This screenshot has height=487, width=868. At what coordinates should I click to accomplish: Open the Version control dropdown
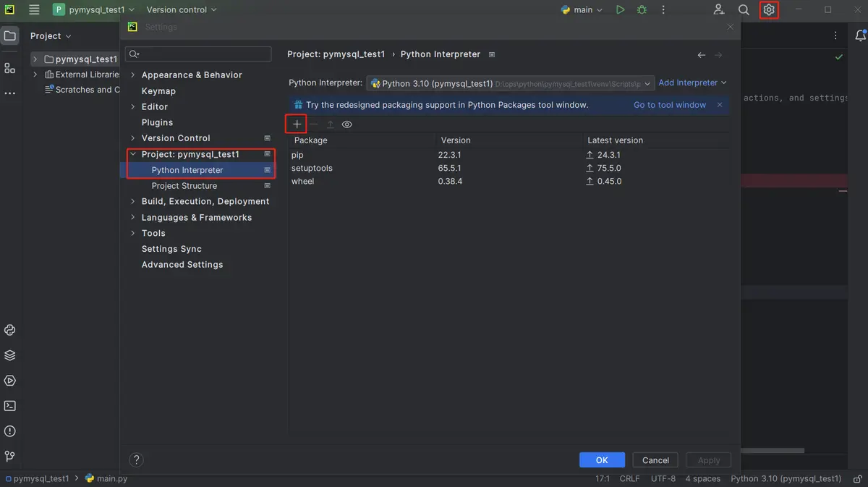coord(182,10)
